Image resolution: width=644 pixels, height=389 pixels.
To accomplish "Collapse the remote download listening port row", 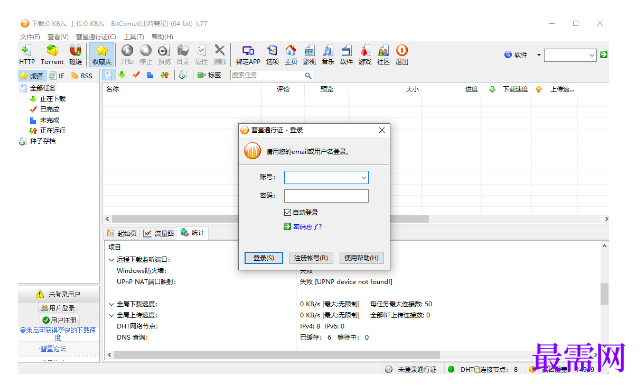I will (111, 260).
